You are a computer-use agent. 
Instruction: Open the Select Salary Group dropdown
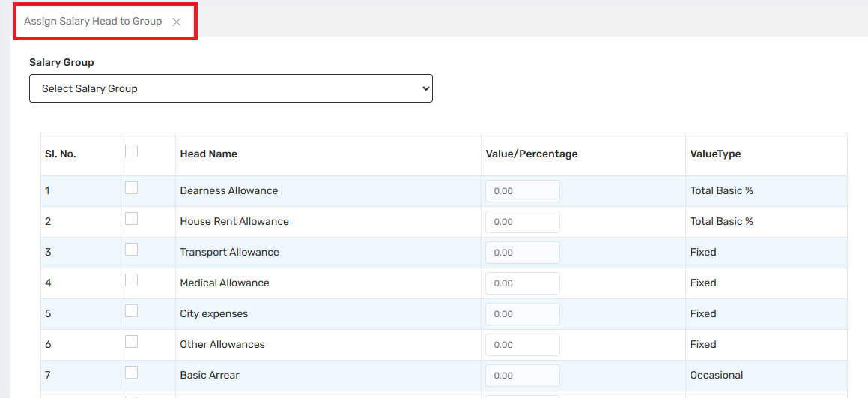pos(231,88)
